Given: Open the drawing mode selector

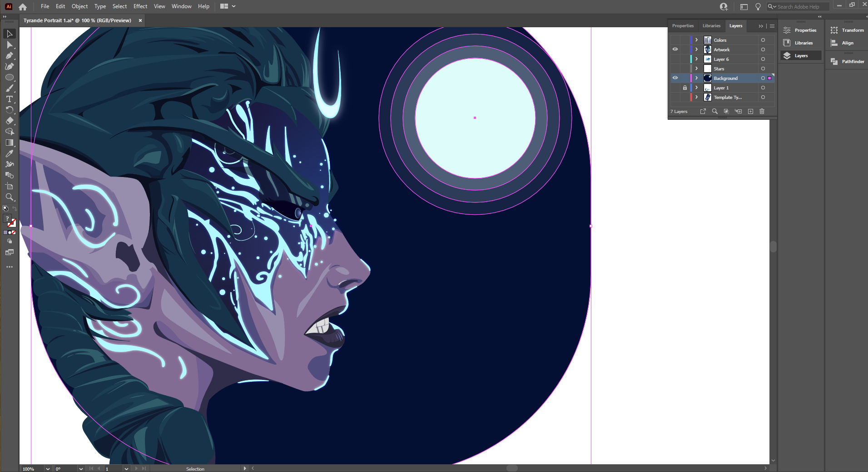Looking at the screenshot, I should (10, 241).
